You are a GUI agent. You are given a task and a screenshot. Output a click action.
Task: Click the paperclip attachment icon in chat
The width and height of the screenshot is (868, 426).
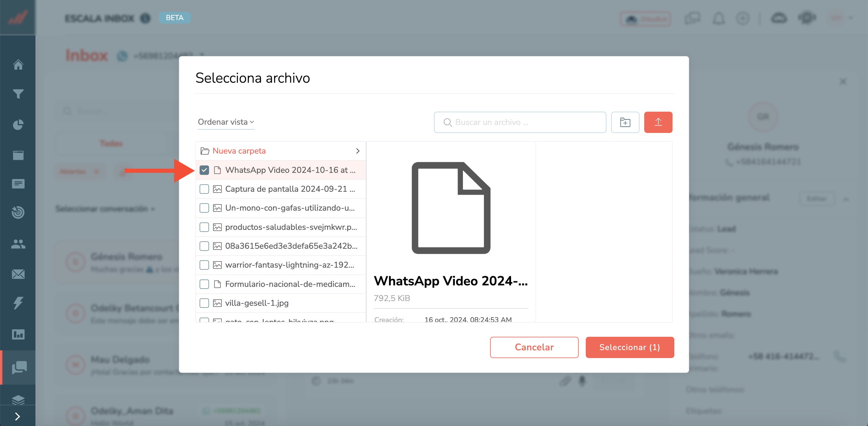565,381
